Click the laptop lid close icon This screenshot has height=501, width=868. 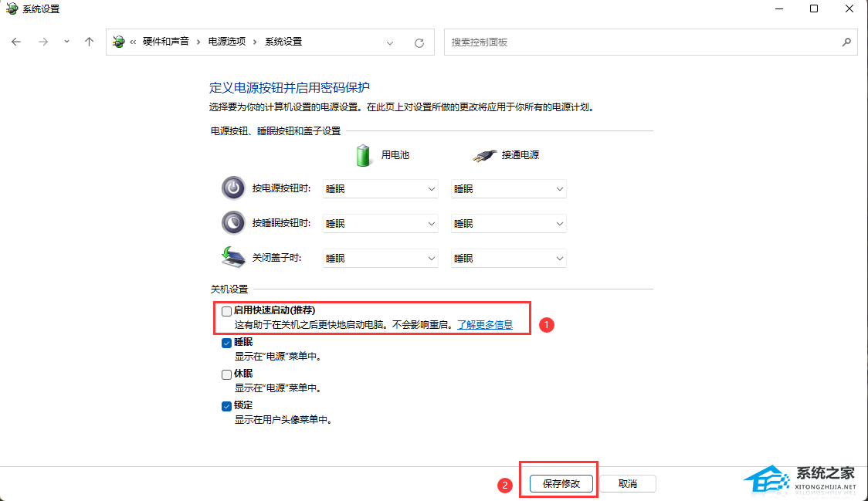pos(233,258)
